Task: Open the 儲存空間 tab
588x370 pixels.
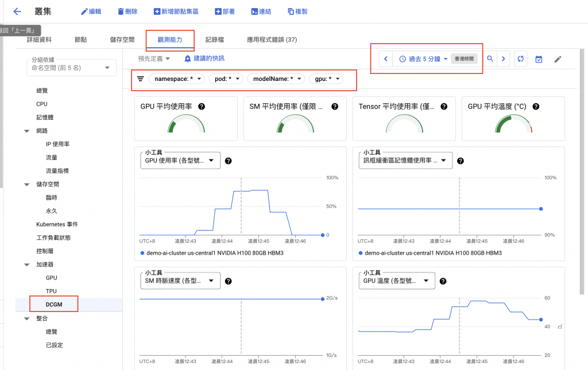Action: 122,40
